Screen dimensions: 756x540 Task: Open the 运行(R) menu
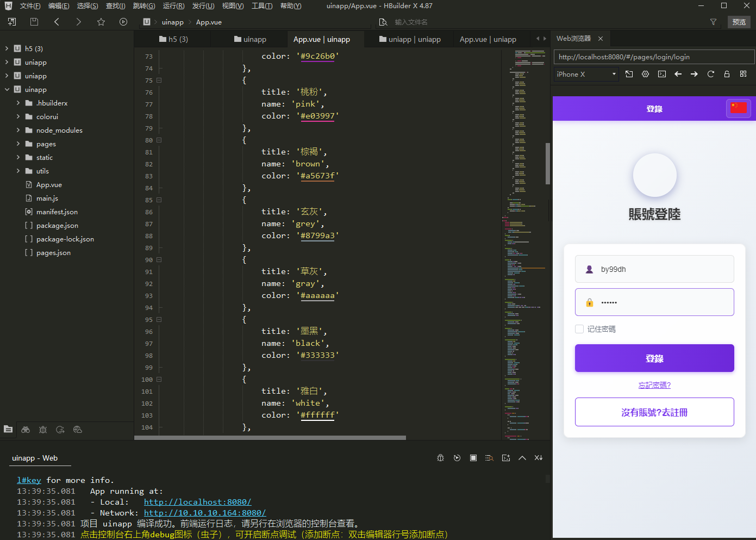pos(174,6)
